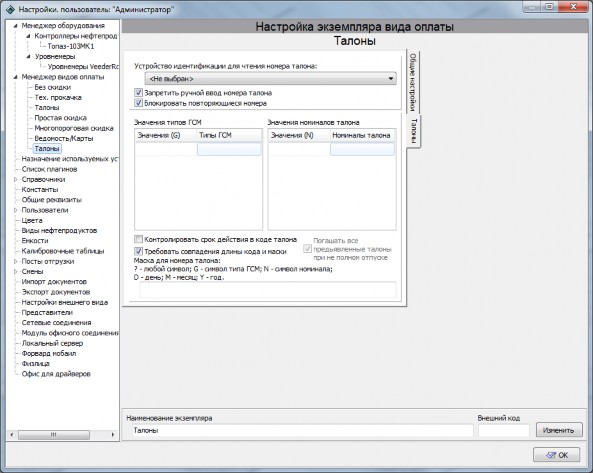
Task: Switch to the Общие настройки vertical tab
Action: 413,82
